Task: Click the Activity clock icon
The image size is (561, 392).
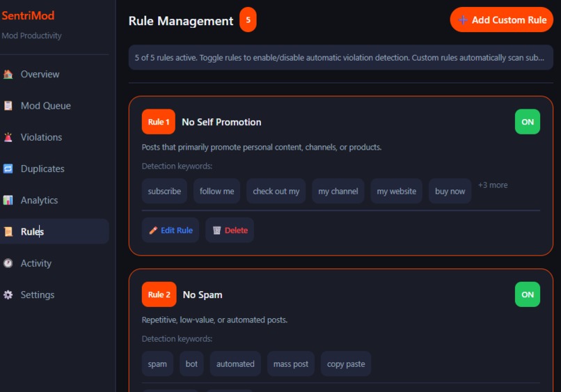Action: tap(8, 263)
